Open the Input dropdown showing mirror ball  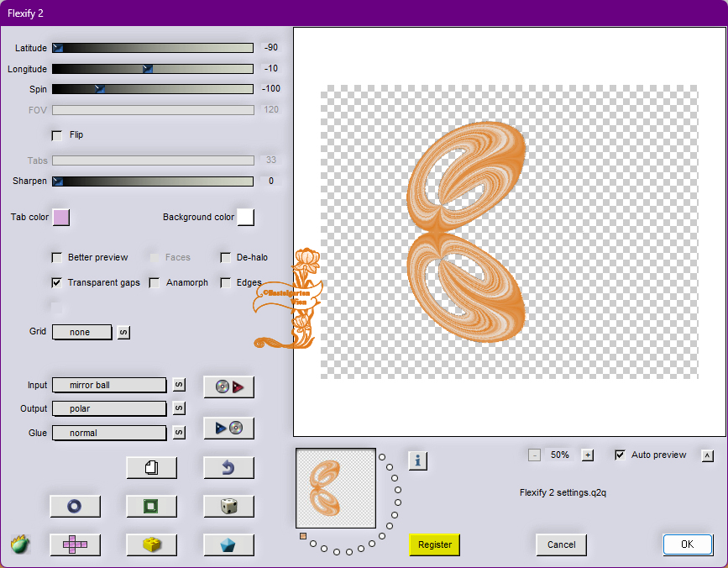coord(109,385)
